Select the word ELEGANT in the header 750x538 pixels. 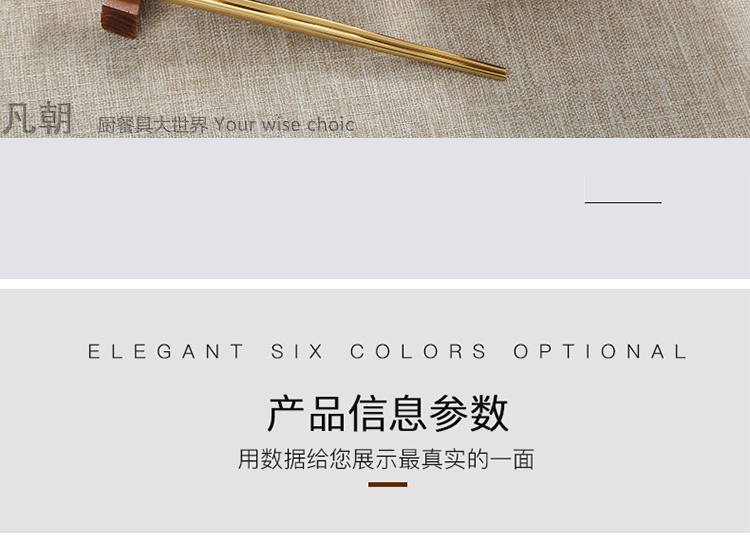tap(165, 351)
